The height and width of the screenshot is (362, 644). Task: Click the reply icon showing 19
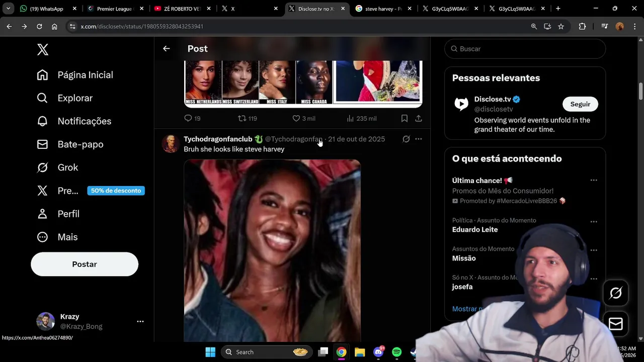192,118
